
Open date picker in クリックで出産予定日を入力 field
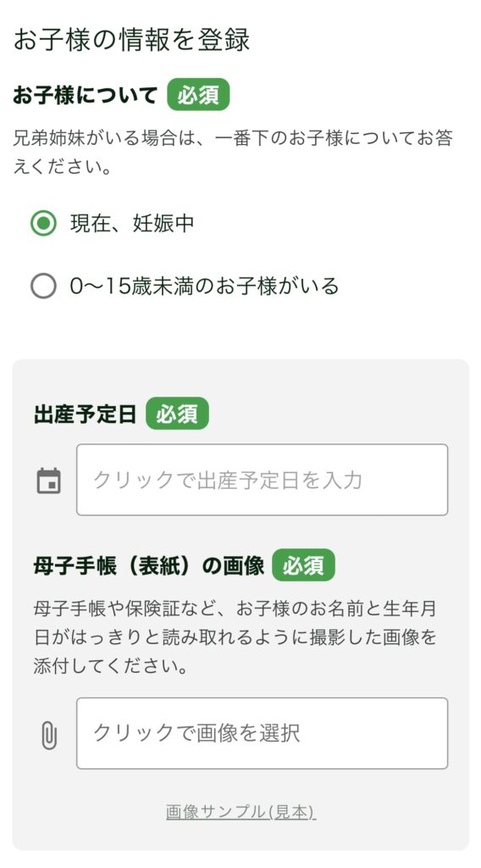(262, 480)
